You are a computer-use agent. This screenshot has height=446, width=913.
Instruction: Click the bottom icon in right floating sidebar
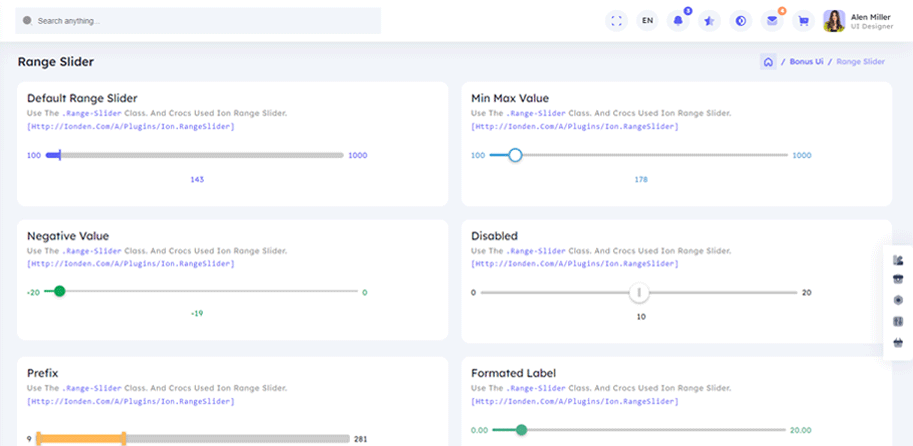click(897, 342)
